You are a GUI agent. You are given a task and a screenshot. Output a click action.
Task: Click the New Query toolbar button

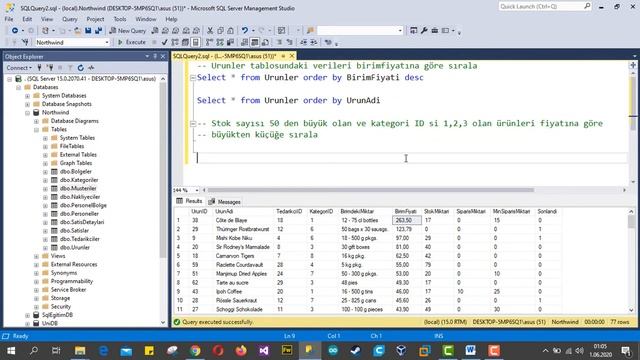[x=127, y=31]
